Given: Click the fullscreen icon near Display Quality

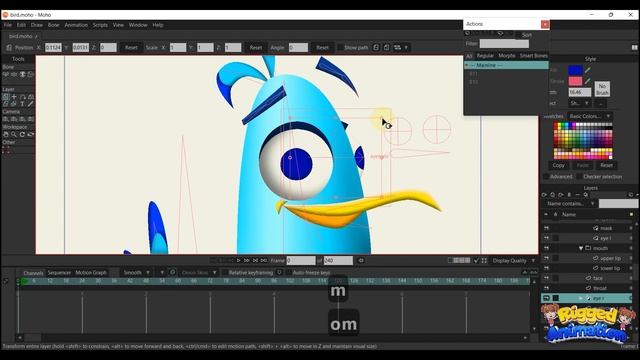Looking at the screenshot, I should [484, 260].
